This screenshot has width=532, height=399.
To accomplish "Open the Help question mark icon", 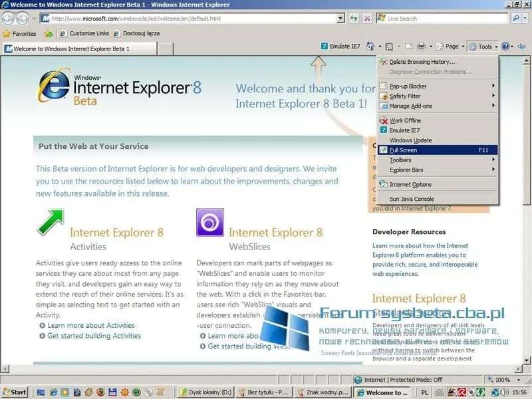I will (x=506, y=47).
